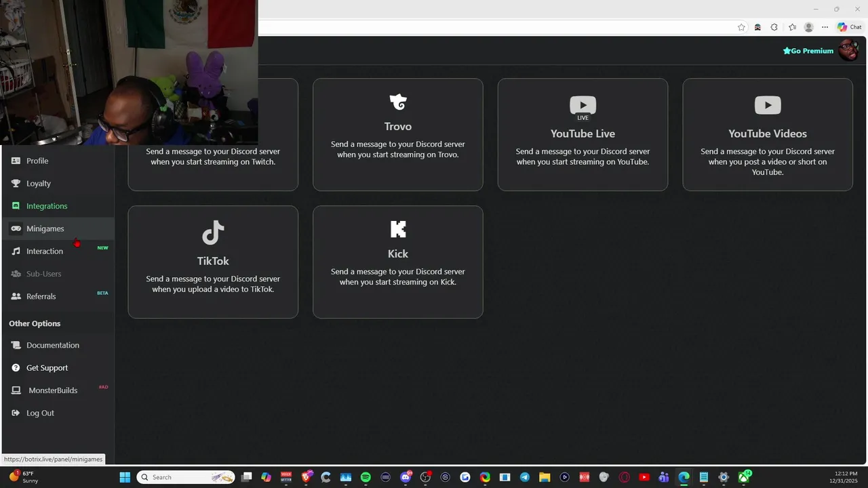
Task: Click the Loyalty trophy icon
Action: [16, 183]
